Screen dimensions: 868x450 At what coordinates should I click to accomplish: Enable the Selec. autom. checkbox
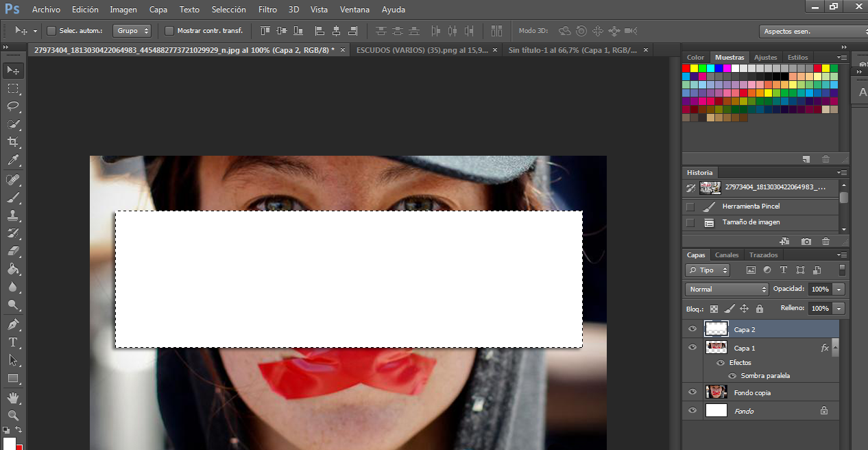(51, 31)
